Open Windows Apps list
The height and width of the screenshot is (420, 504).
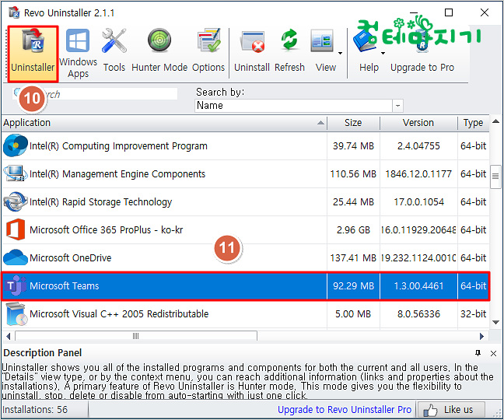click(78, 54)
